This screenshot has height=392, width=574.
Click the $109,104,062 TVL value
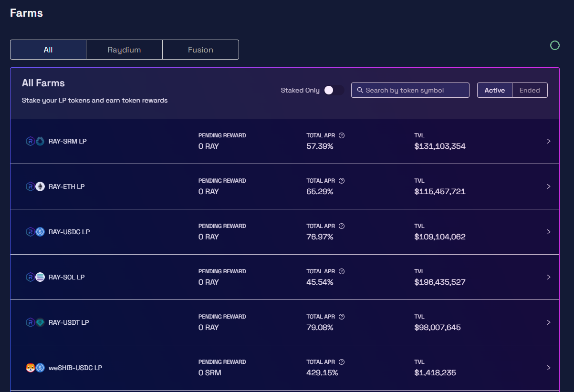tap(440, 237)
